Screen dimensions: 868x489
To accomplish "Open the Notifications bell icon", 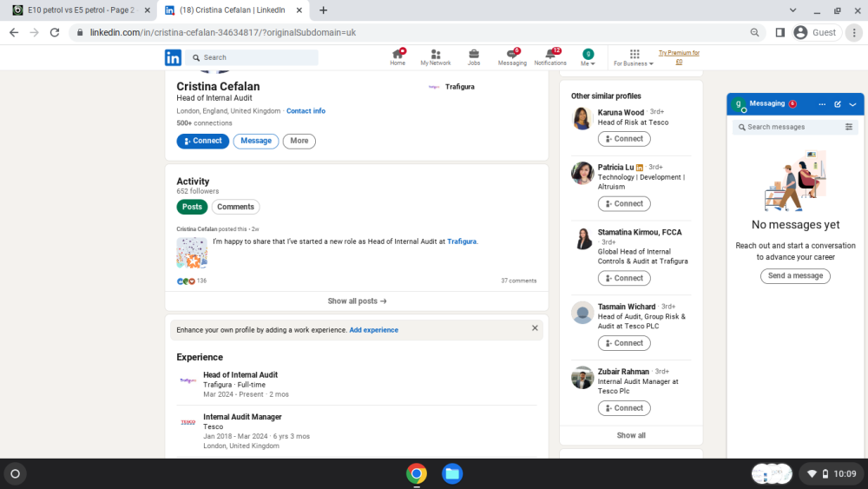I will pos(550,57).
